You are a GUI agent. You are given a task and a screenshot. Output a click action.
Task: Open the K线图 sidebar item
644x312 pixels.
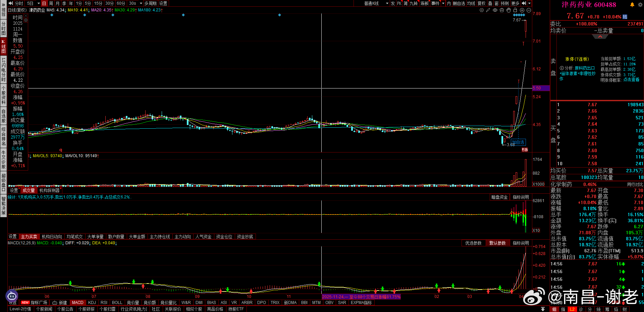pyautogui.click(x=3, y=47)
